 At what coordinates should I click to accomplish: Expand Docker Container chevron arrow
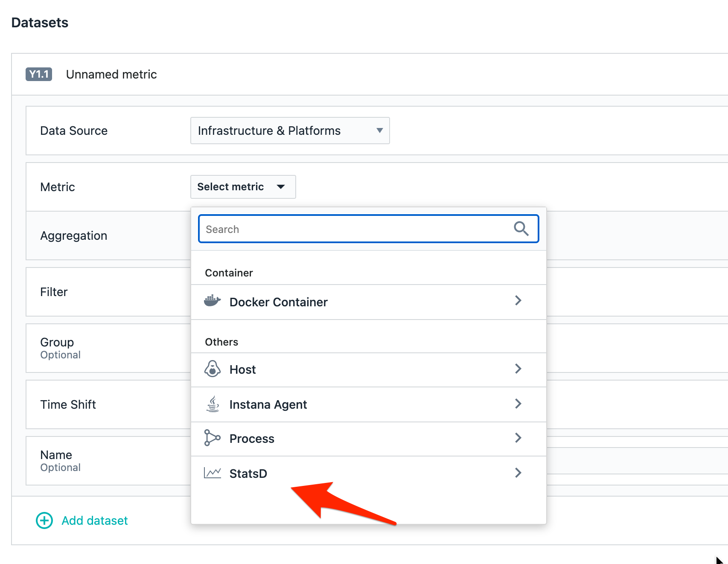coord(518,301)
